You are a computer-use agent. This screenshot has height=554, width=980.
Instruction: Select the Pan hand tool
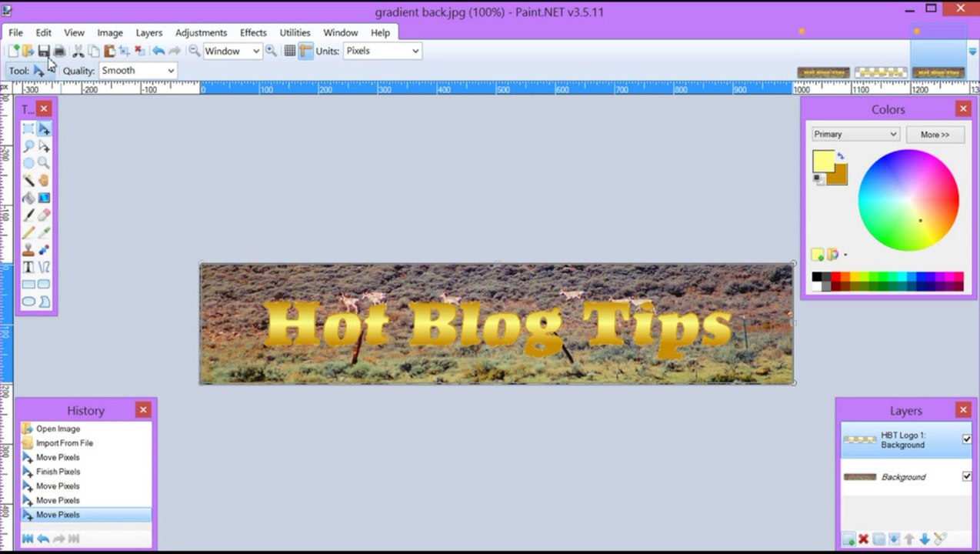pyautogui.click(x=44, y=180)
